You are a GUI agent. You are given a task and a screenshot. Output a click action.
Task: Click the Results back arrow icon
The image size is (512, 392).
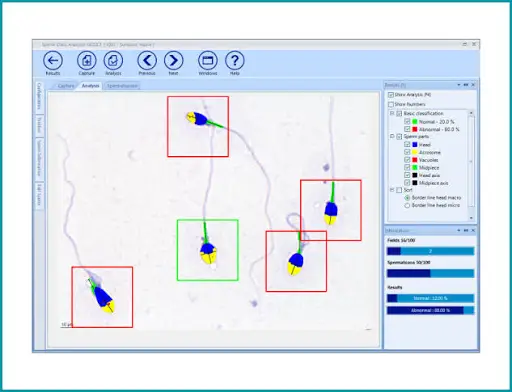(x=53, y=61)
